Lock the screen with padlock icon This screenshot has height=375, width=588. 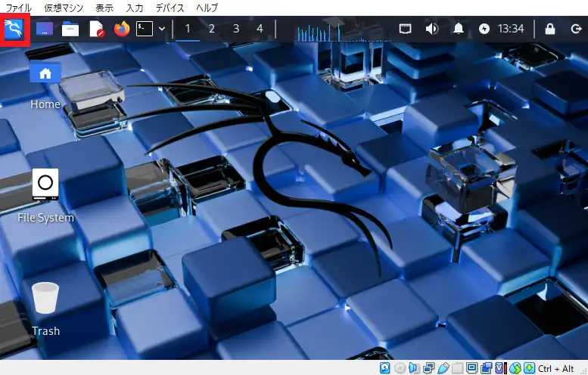tap(549, 29)
